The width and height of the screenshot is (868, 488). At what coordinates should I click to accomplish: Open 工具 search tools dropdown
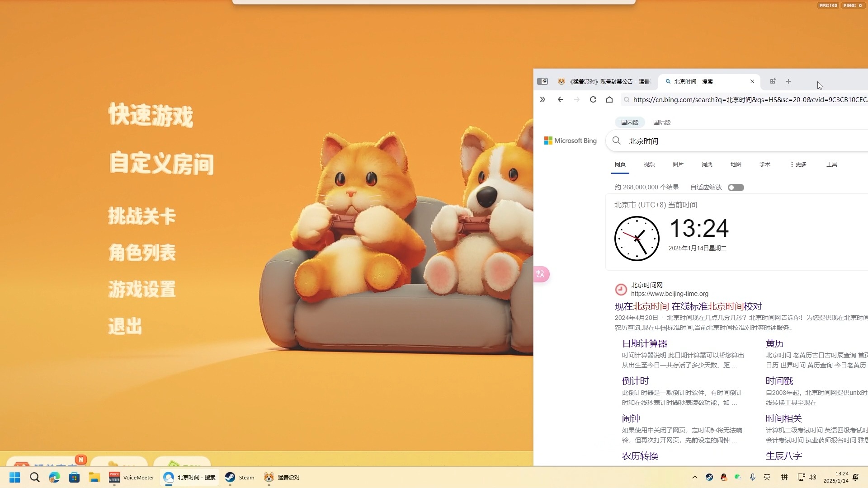[x=832, y=164]
